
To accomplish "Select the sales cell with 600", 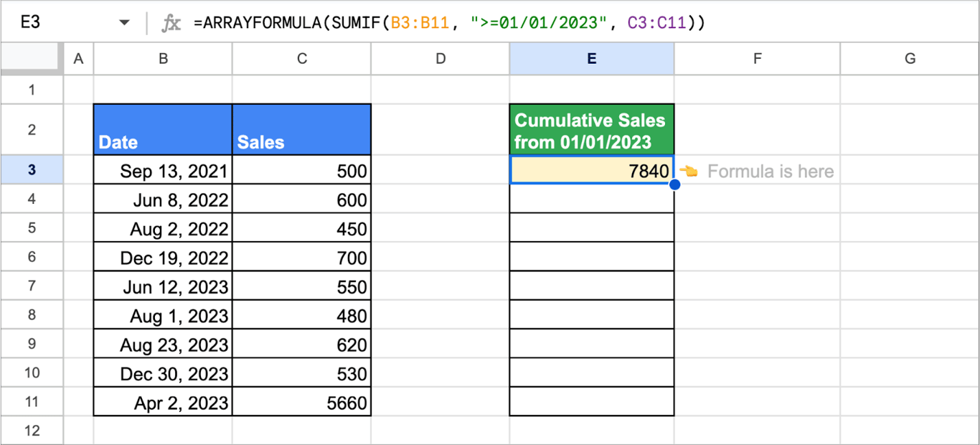I will 302,199.
